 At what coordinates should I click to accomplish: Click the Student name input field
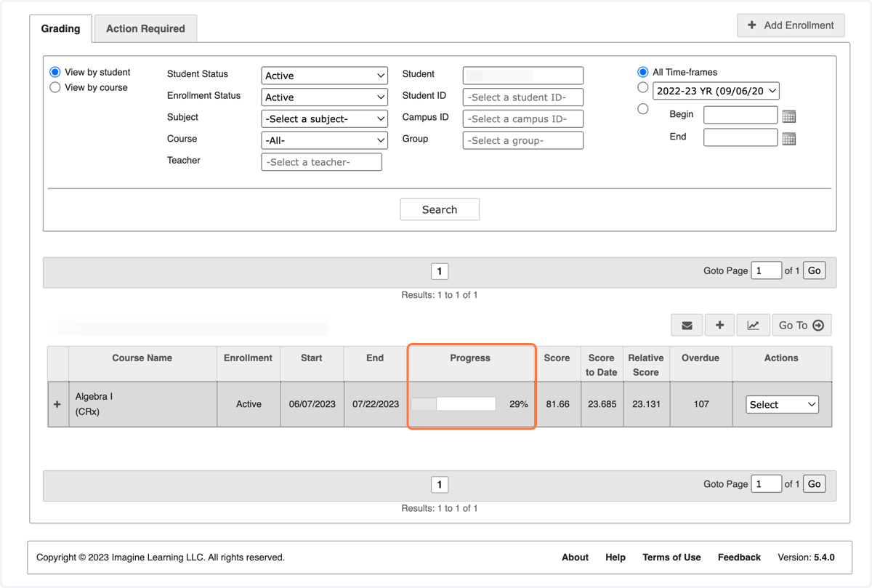(523, 76)
